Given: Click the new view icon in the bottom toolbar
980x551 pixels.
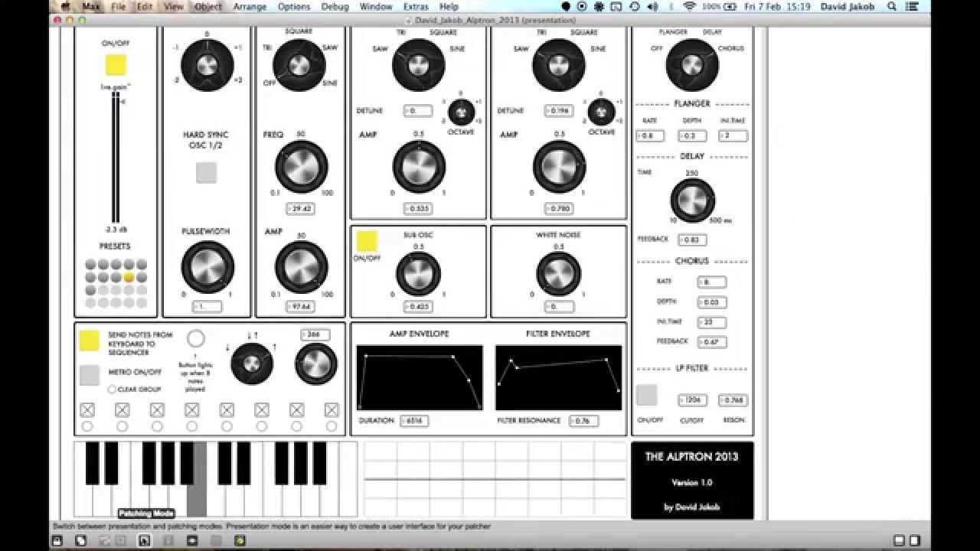Looking at the screenshot, I should click(80, 540).
